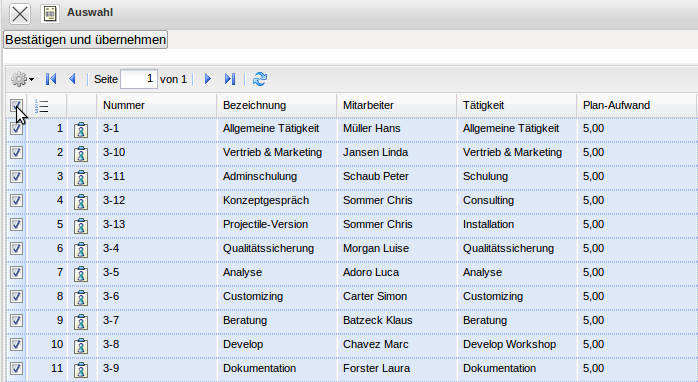Viewport: 698px width, 382px height.
Task: Toggle select-all checkbox in header
Action: point(16,106)
